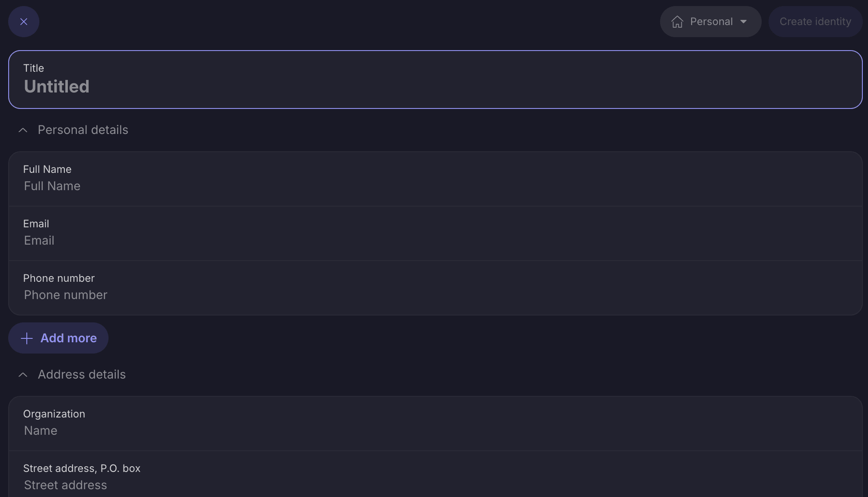
Task: Click the Full Name field label
Action: tap(47, 169)
